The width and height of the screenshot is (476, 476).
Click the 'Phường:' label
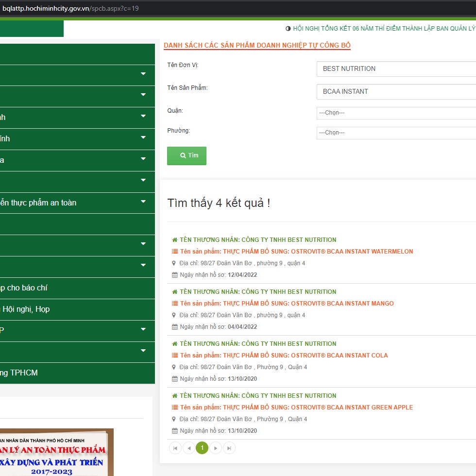point(179,131)
